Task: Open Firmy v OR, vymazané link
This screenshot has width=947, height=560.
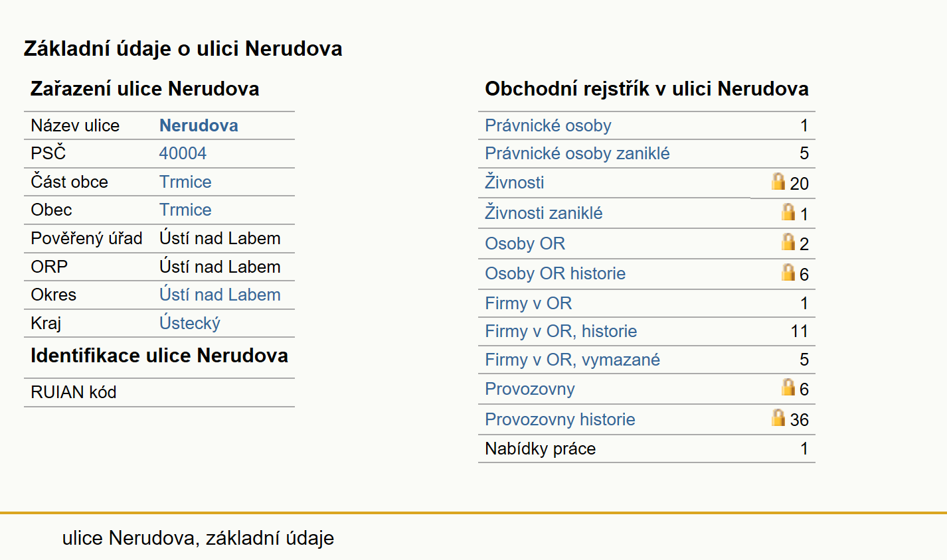Action: [572, 360]
